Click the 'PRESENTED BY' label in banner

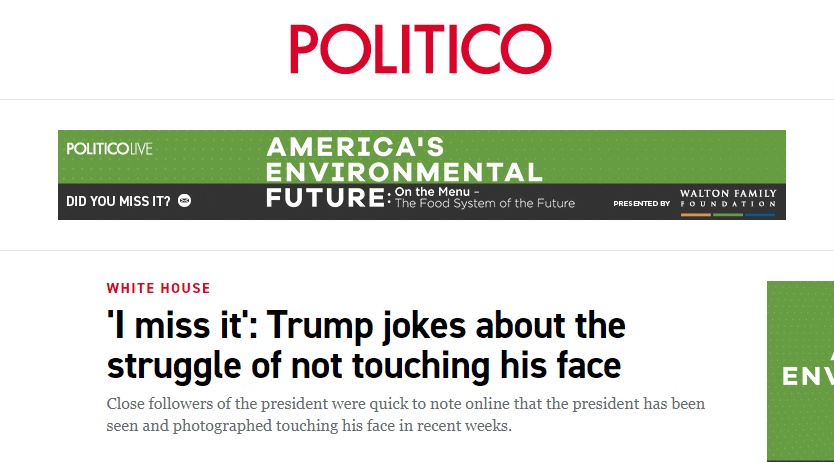[641, 203]
